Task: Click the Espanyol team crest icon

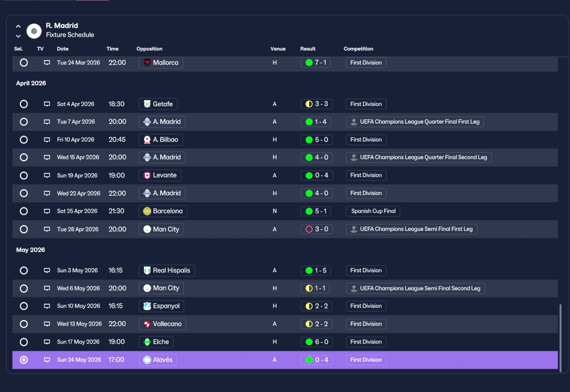Action: pos(147,306)
